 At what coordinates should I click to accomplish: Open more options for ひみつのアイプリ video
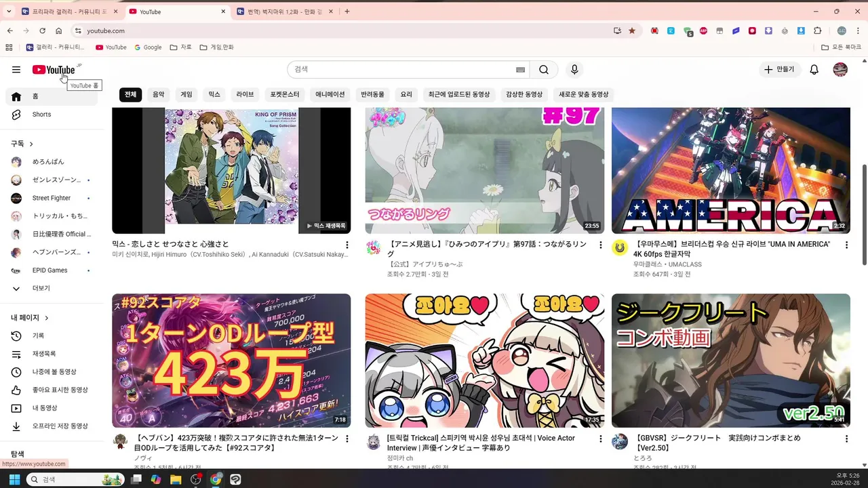click(x=600, y=245)
